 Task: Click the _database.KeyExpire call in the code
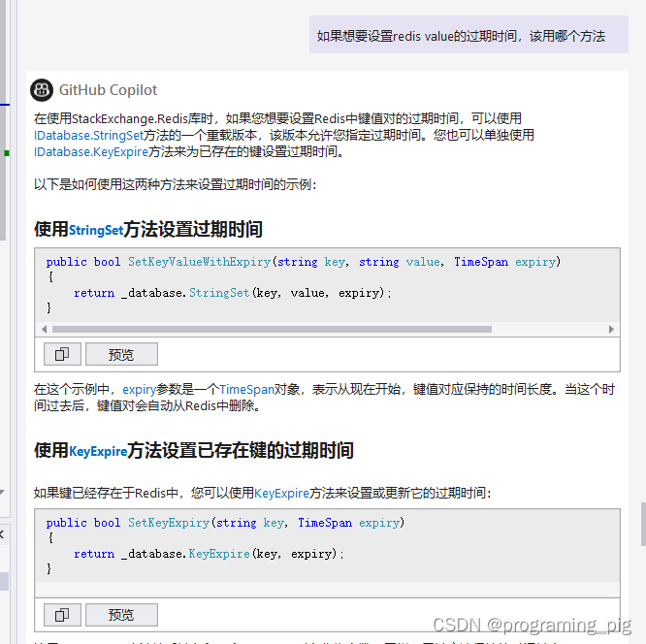click(185, 554)
